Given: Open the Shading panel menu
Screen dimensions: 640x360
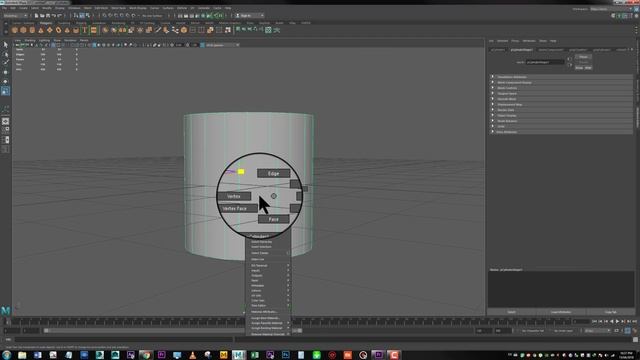Looking at the screenshot, I should click(30, 40).
